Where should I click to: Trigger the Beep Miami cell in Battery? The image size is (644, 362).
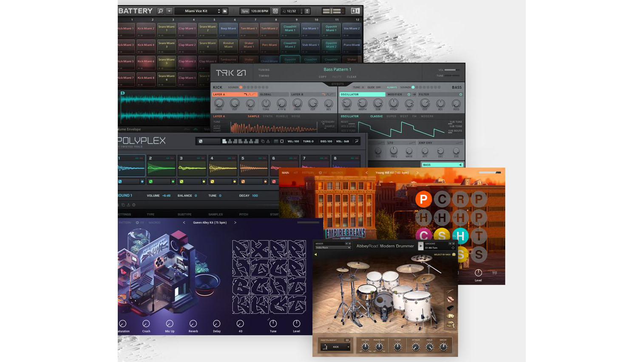(228, 30)
